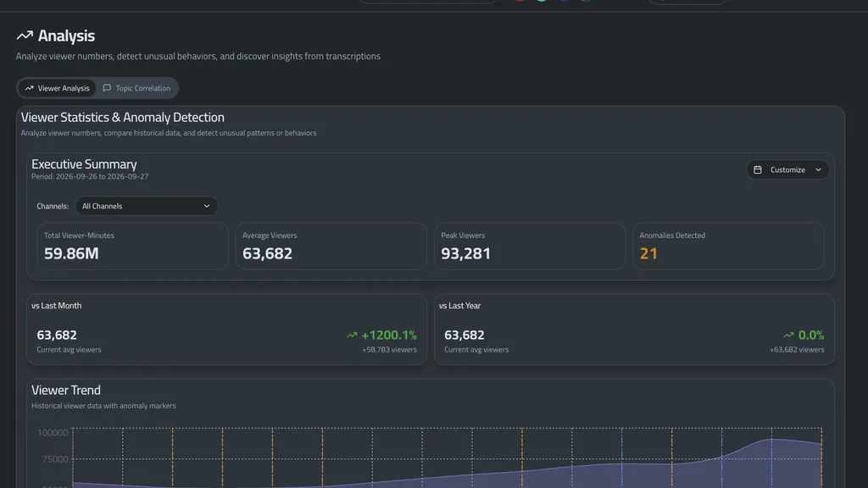Click the Channels: label
Image resolution: width=868 pixels, height=488 pixels.
coord(53,207)
